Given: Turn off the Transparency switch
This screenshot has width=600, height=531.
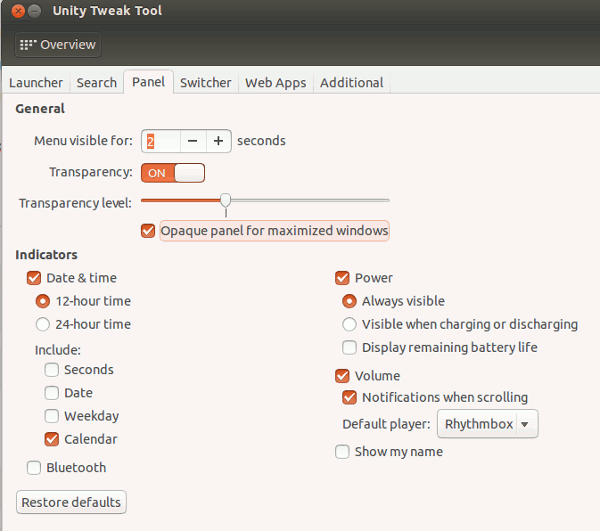Looking at the screenshot, I should tap(173, 173).
